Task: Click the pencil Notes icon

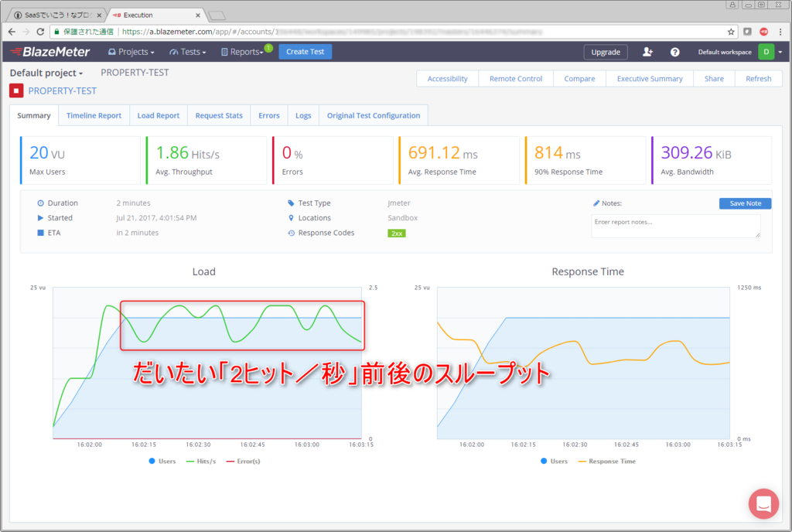Action: (x=596, y=203)
